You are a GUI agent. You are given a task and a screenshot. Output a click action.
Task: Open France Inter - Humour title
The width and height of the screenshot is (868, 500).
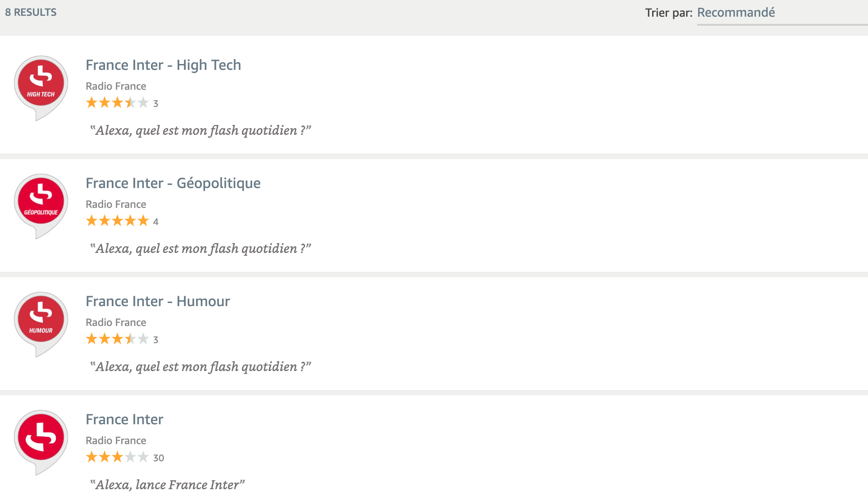click(158, 301)
